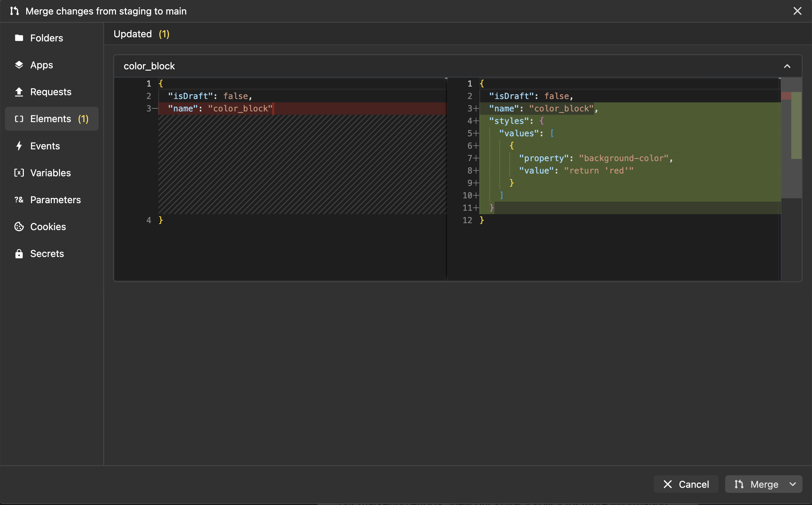Open the Folders section

[x=52, y=38]
